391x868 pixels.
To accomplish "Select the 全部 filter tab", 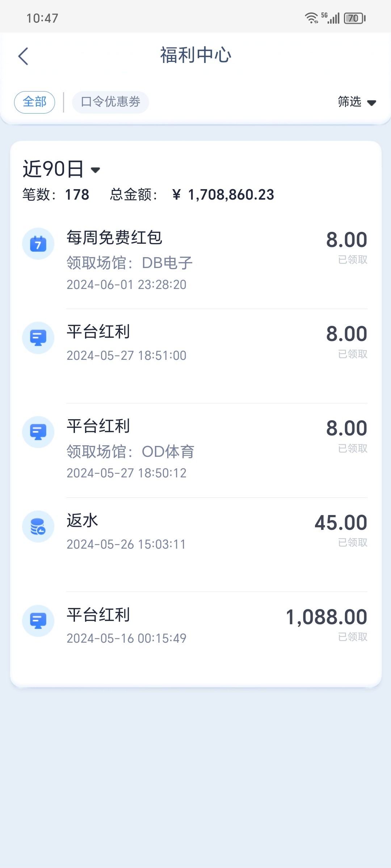I will (x=35, y=102).
